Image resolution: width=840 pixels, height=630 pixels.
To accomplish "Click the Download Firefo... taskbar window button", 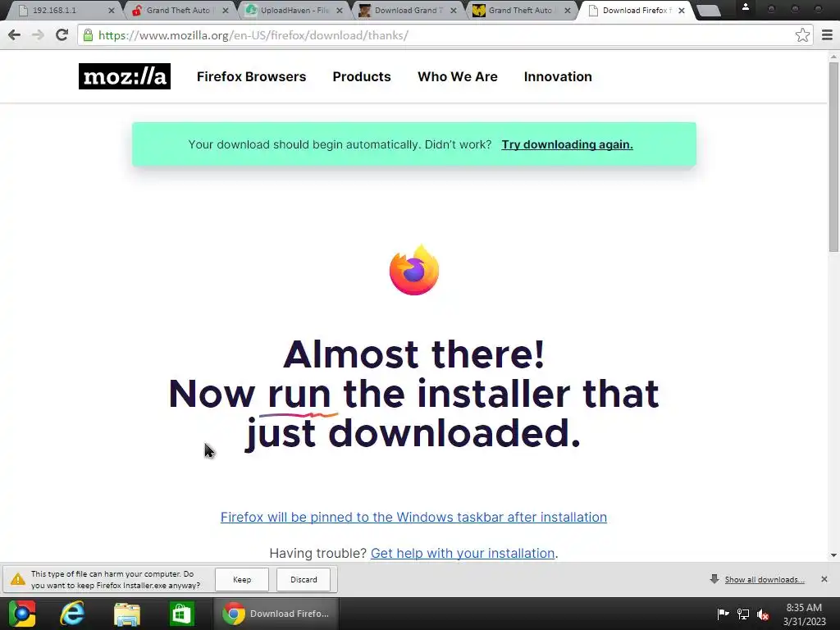I will [x=276, y=614].
